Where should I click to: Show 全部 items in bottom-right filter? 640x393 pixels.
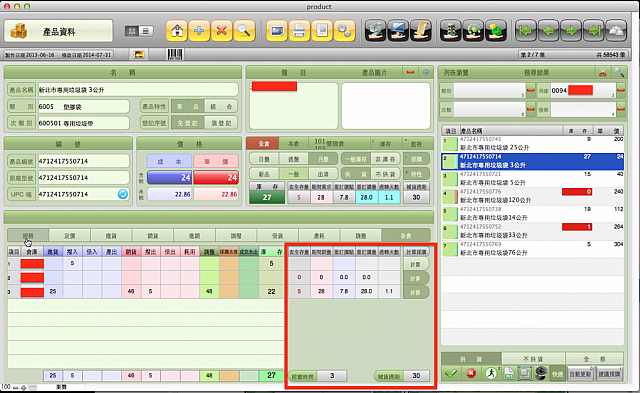594,359
